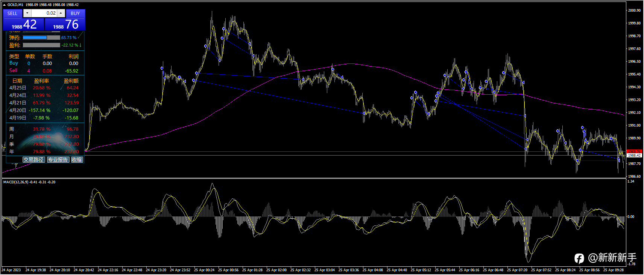Select the 年 yearly summary row label
The width and height of the screenshot is (644, 275).
pyautogui.click(x=12, y=152)
